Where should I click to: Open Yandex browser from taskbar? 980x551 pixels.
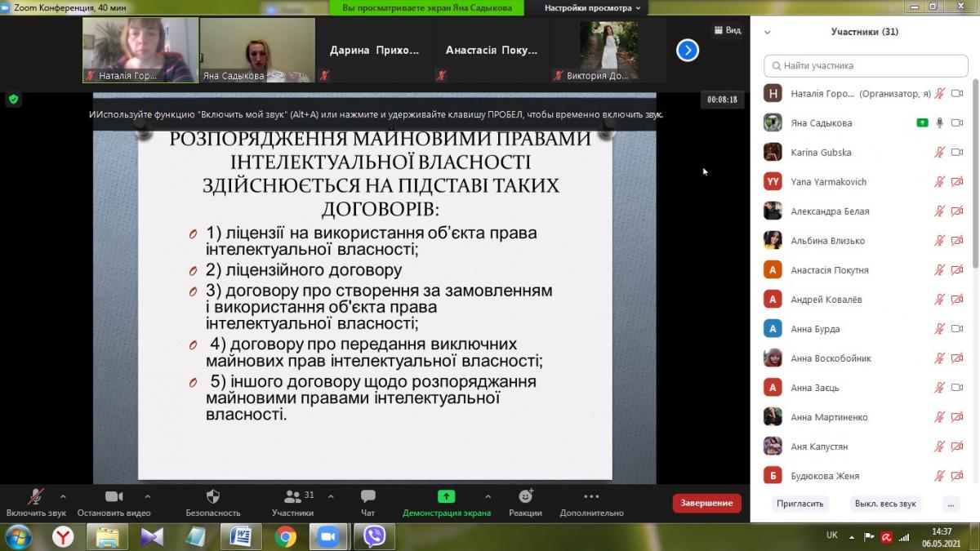tap(63, 536)
